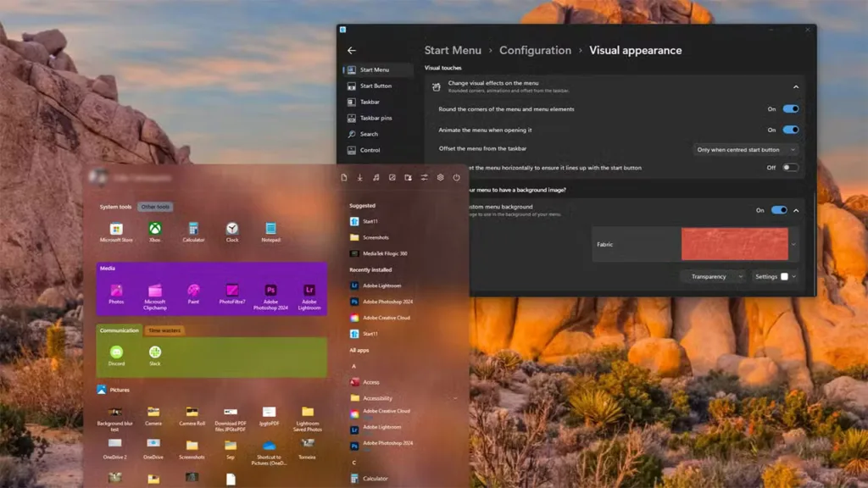The height and width of the screenshot is (488, 868).
Task: Go back using the arrow in settings
Action: (x=352, y=50)
